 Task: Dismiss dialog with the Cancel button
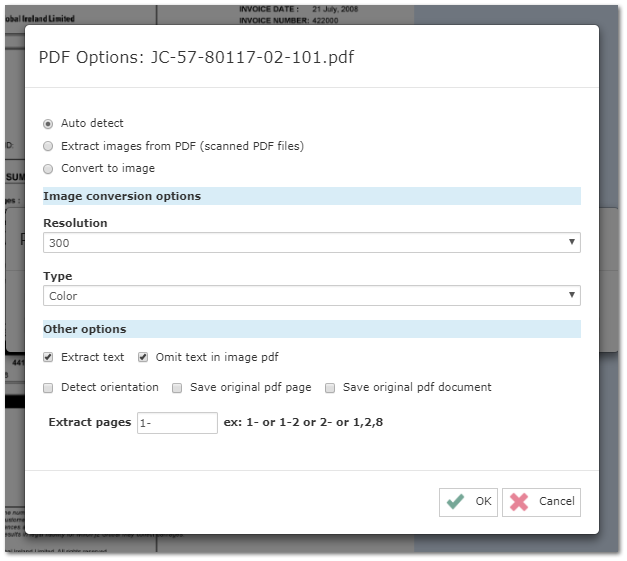click(541, 502)
